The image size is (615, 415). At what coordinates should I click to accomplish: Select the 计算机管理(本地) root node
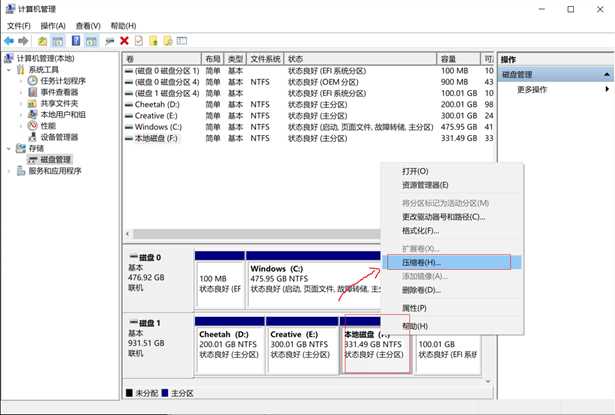[39, 58]
